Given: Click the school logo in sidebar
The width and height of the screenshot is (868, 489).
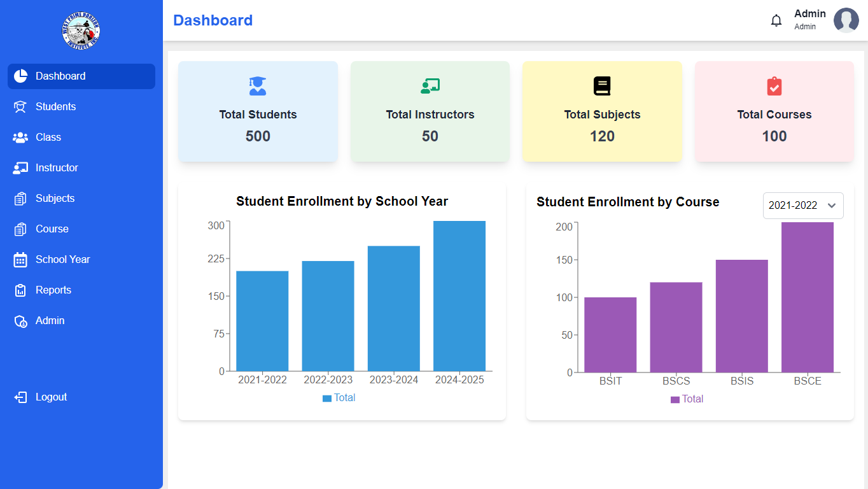Looking at the screenshot, I should coord(81,31).
